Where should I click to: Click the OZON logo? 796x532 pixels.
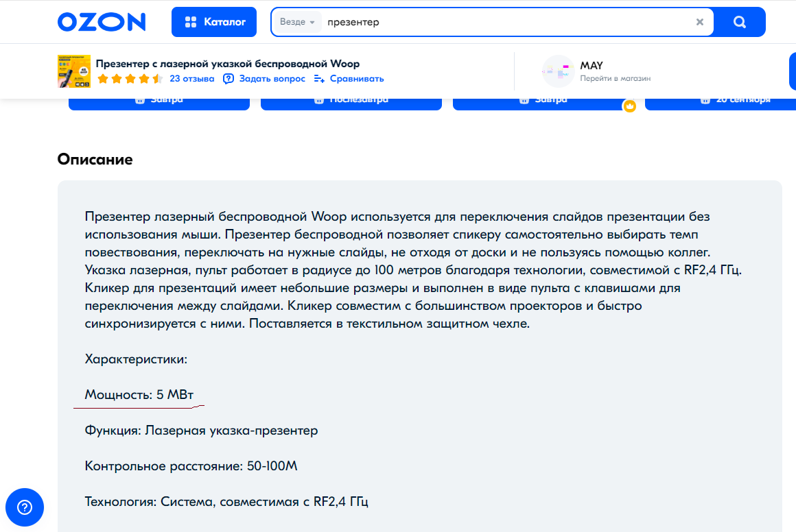(102, 22)
